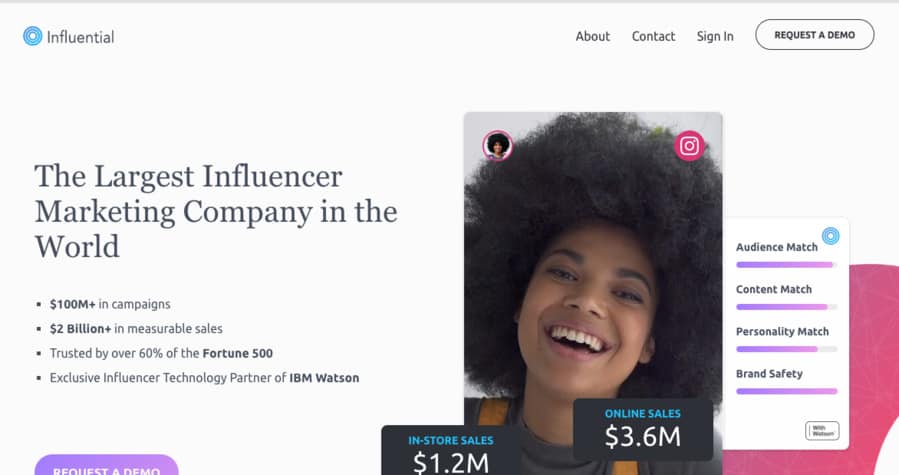The width and height of the screenshot is (899, 475).
Task: Click the Brand Safety progress bar
Action: (787, 391)
